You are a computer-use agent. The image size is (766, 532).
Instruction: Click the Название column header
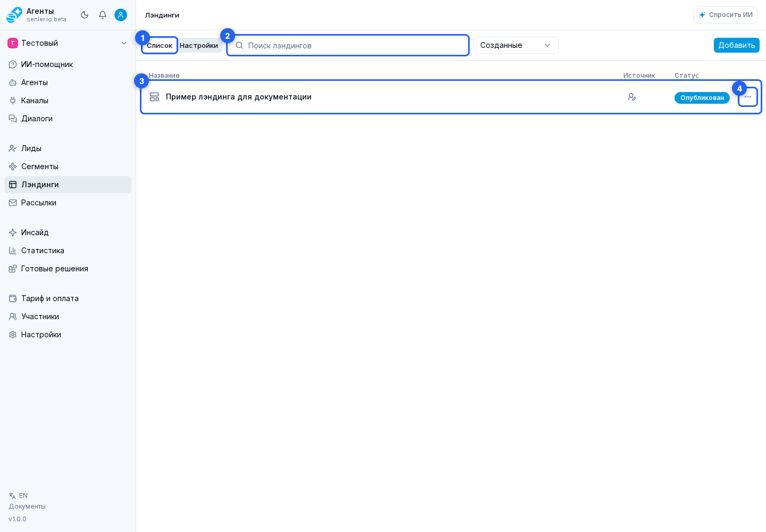click(164, 76)
